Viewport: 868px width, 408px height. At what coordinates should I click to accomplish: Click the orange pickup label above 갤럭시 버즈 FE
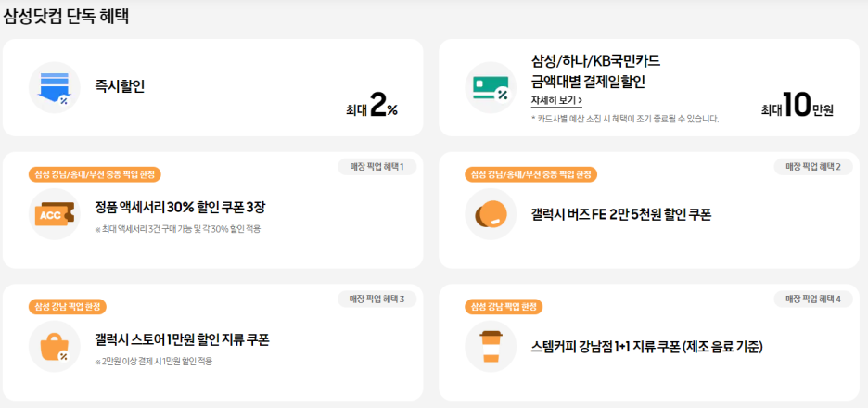pyautogui.click(x=530, y=174)
